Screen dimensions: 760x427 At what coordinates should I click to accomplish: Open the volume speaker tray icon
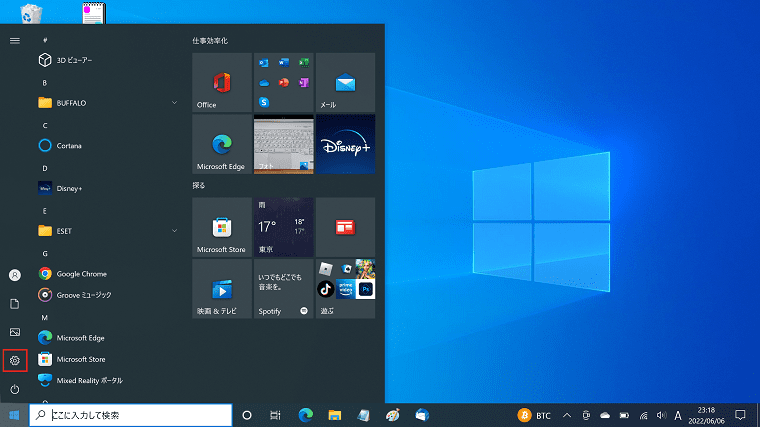tap(661, 415)
